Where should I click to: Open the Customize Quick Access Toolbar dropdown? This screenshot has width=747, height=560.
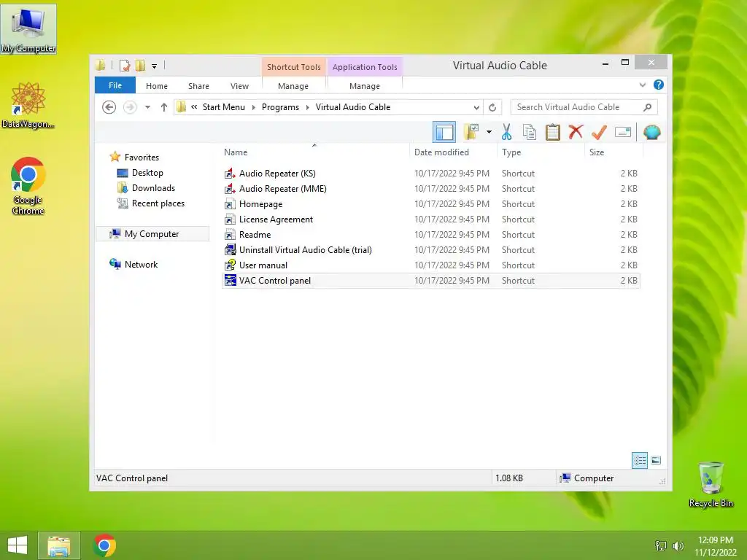155,66
